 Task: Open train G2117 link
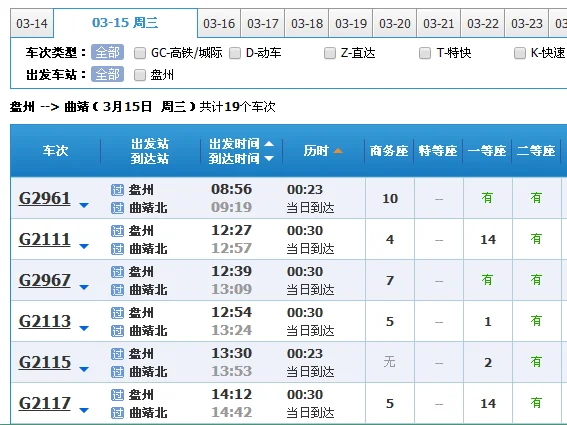(x=44, y=403)
